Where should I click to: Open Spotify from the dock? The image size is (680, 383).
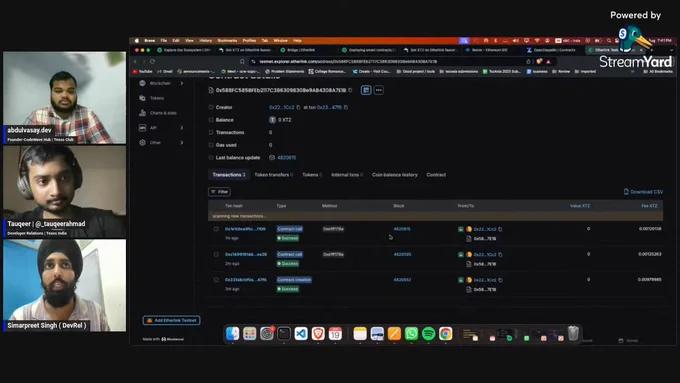coord(428,334)
